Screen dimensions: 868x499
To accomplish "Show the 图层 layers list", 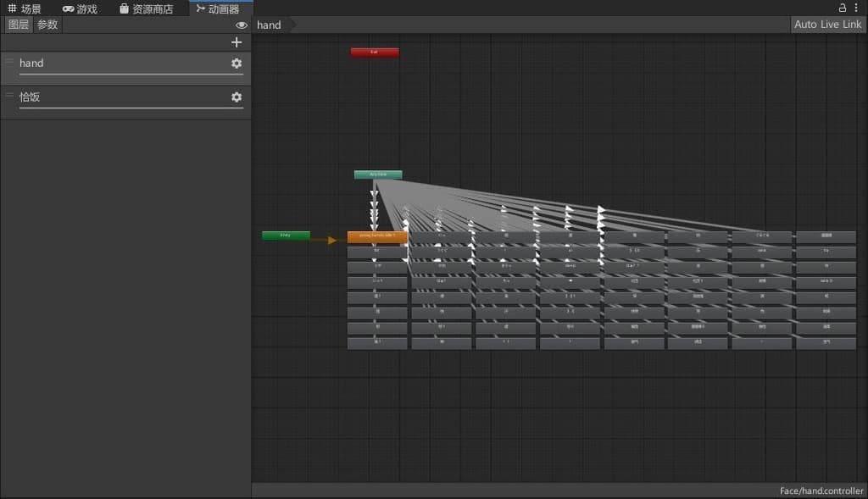I will point(18,25).
